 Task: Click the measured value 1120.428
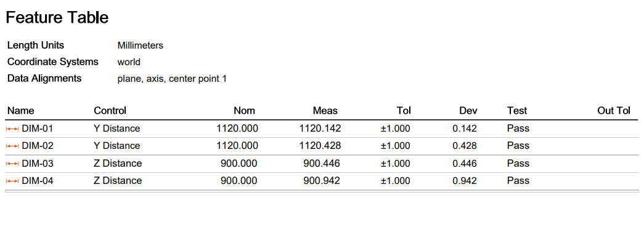(x=320, y=146)
